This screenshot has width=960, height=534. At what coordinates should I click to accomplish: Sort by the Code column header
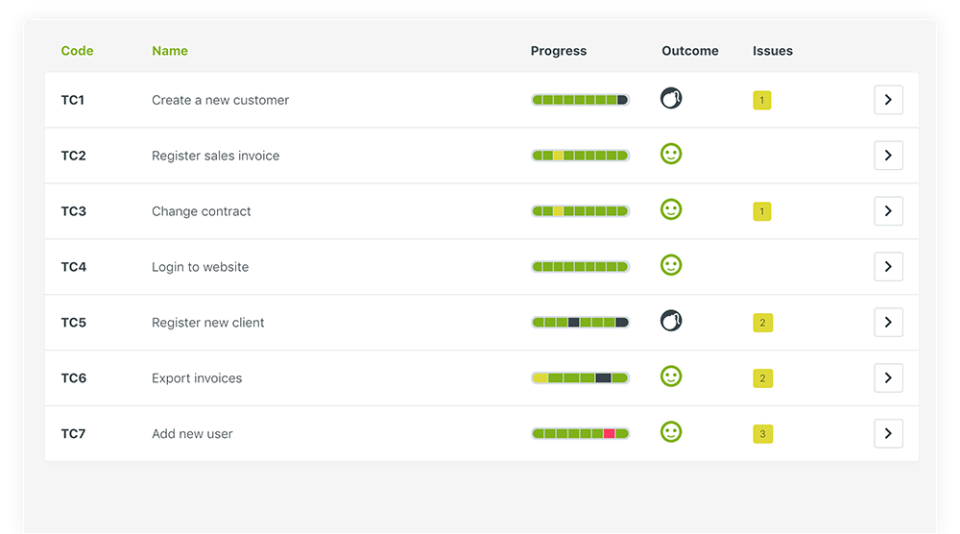pos(77,51)
